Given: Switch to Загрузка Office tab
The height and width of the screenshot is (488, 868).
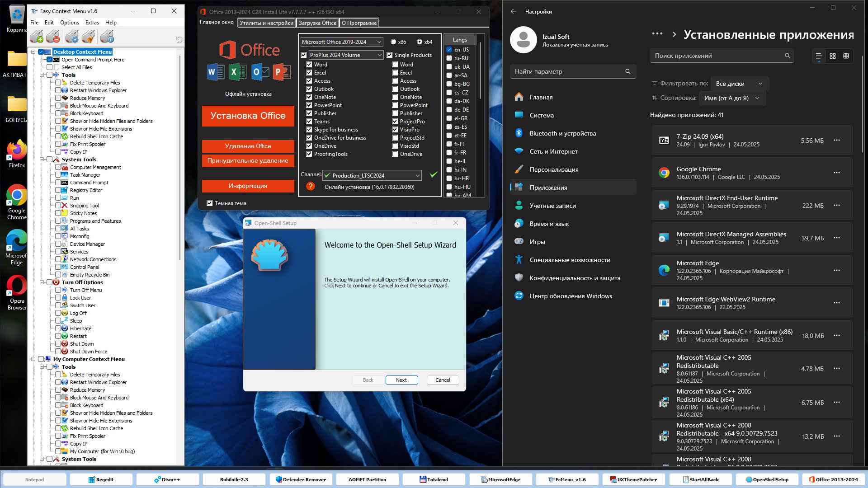Looking at the screenshot, I should (317, 23).
